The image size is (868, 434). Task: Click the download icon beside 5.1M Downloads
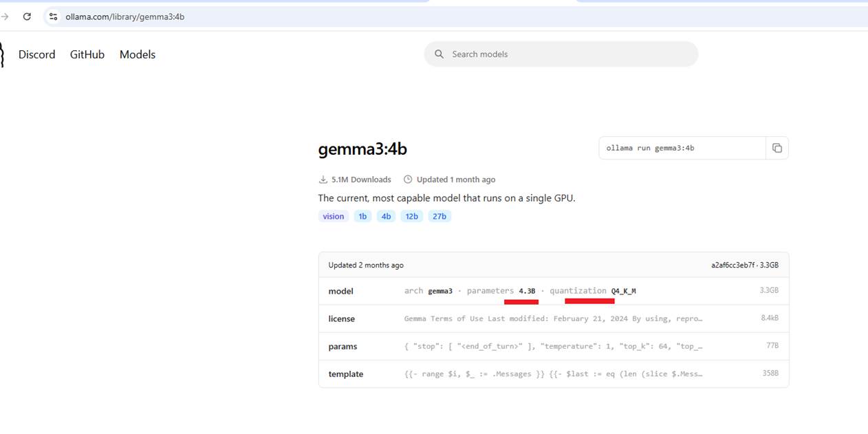(323, 180)
